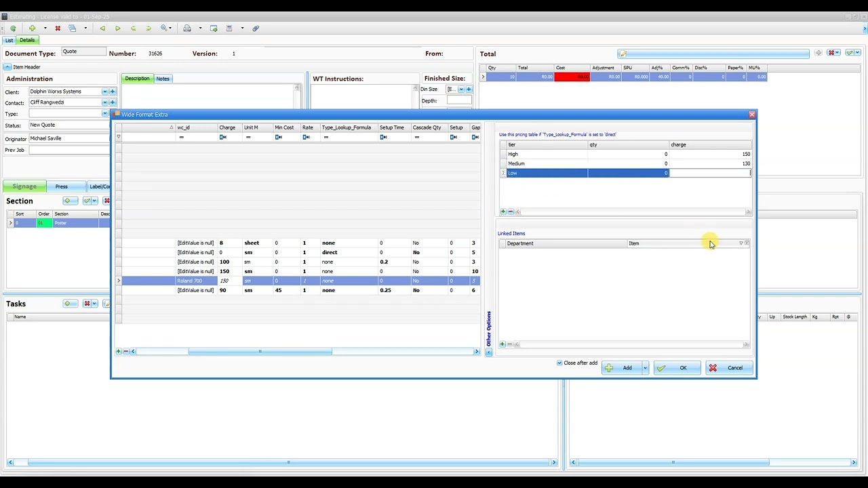Add pricing tier row with green plus

[x=502, y=212]
